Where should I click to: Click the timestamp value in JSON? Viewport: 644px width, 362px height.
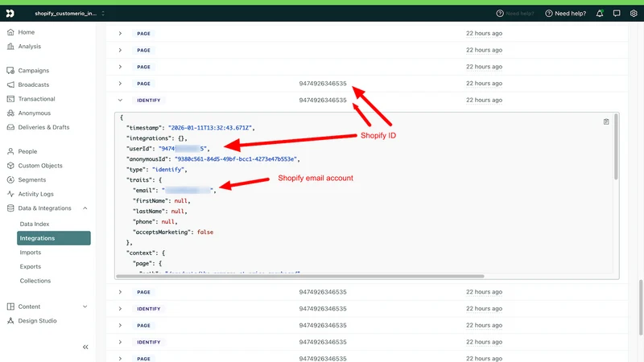pyautogui.click(x=210, y=128)
